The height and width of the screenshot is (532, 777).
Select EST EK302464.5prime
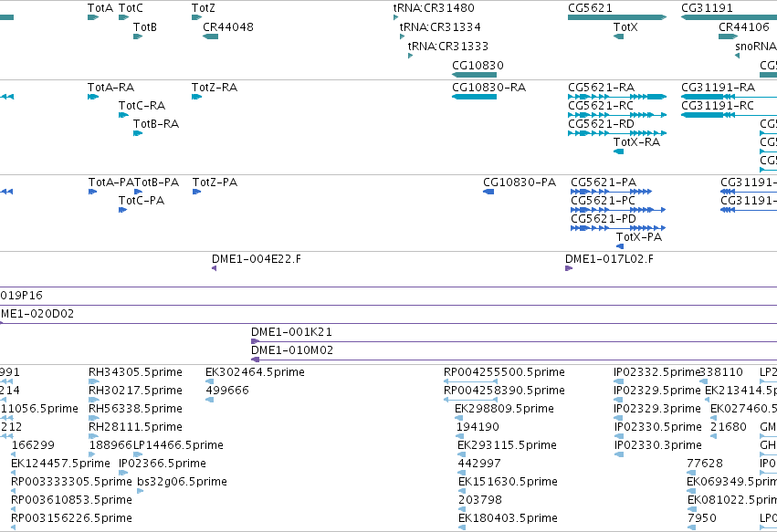210,381
